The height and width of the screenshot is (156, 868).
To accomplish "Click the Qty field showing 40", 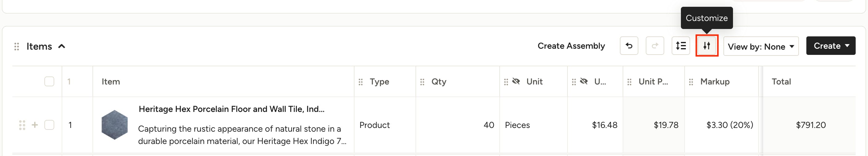I will pos(457,125).
